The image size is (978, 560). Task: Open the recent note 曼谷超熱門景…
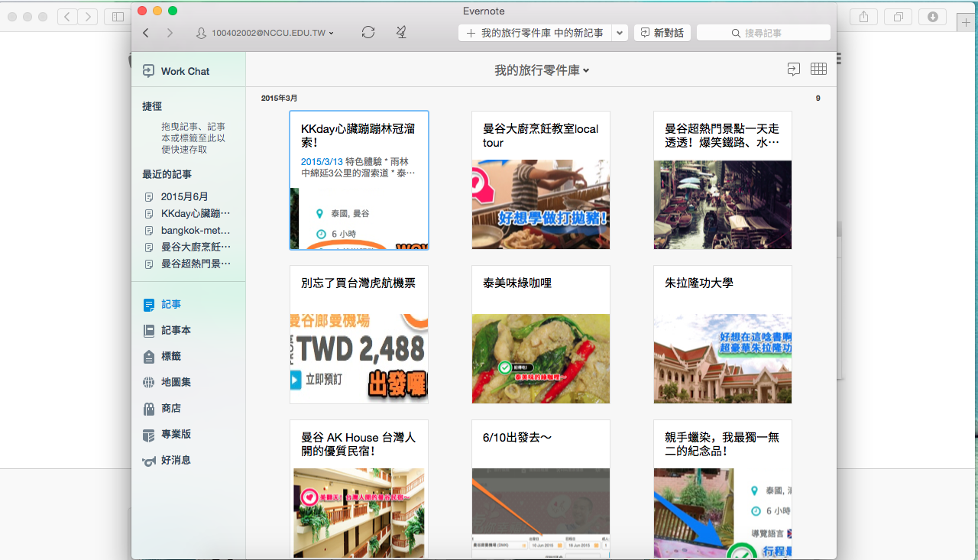(187, 264)
